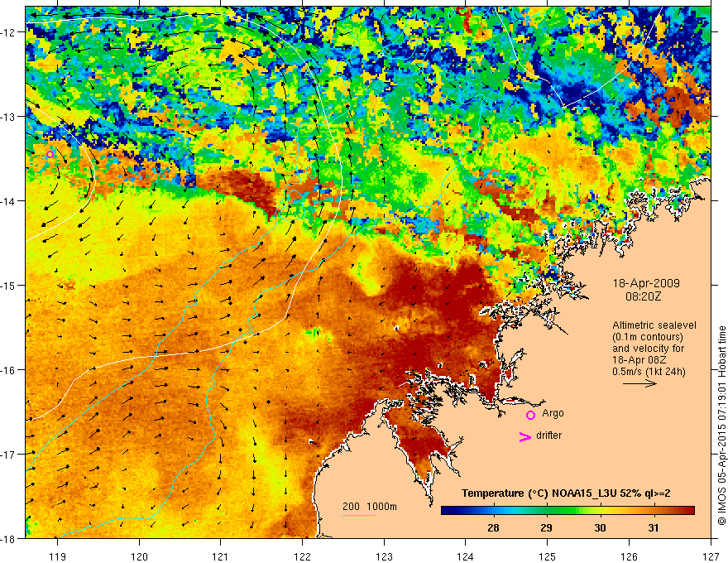Screen dimensions: 728x563
Task: Click the '(0.1m contours)' caption line
Action: [648, 337]
